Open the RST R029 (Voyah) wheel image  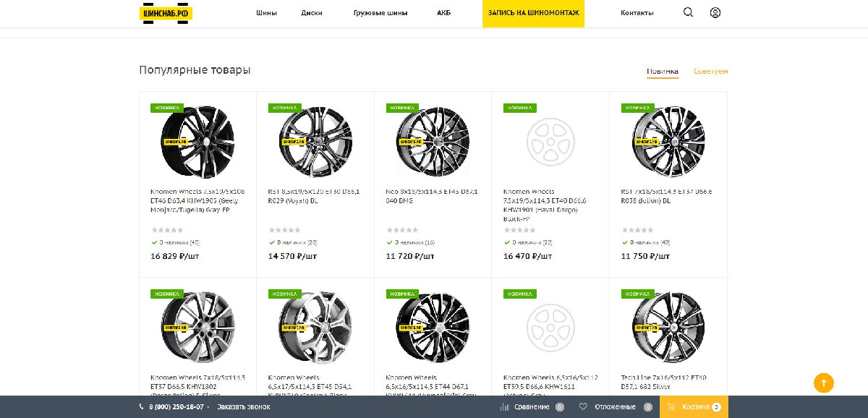tap(315, 140)
